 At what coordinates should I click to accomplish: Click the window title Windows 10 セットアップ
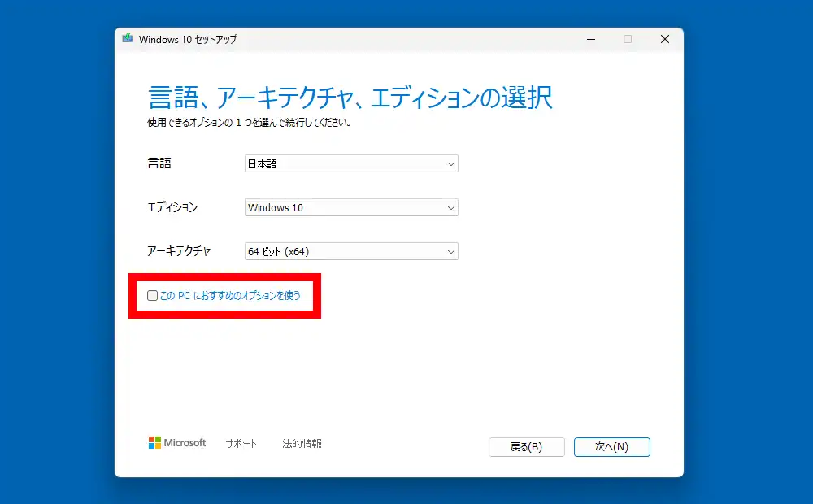188,39
